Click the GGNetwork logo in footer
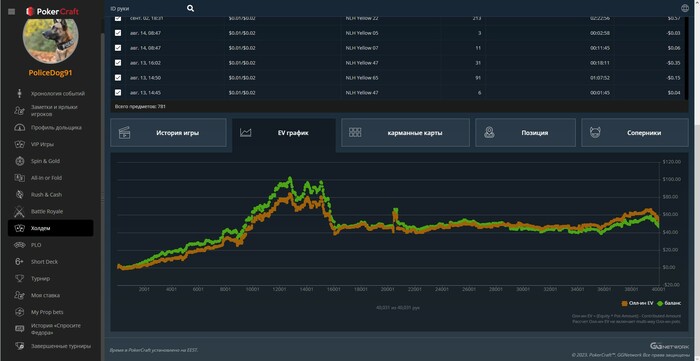Viewport: 700px width, 361px height. [670, 346]
